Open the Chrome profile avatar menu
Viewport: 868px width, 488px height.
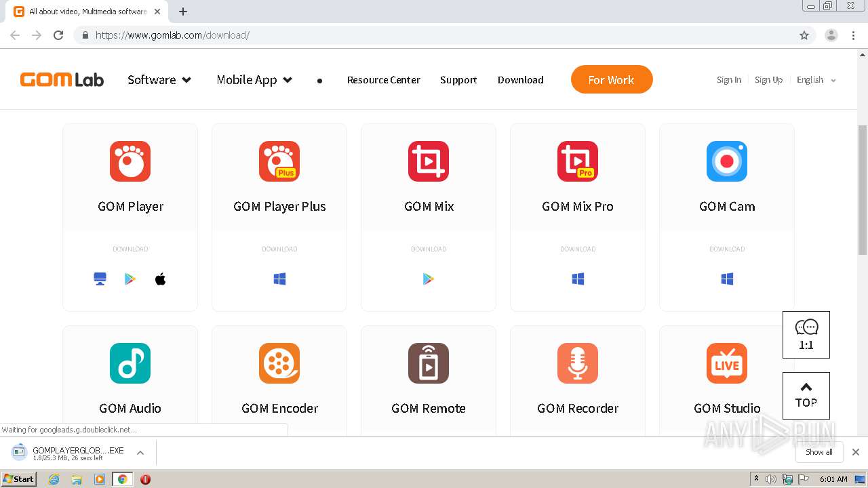(x=831, y=35)
